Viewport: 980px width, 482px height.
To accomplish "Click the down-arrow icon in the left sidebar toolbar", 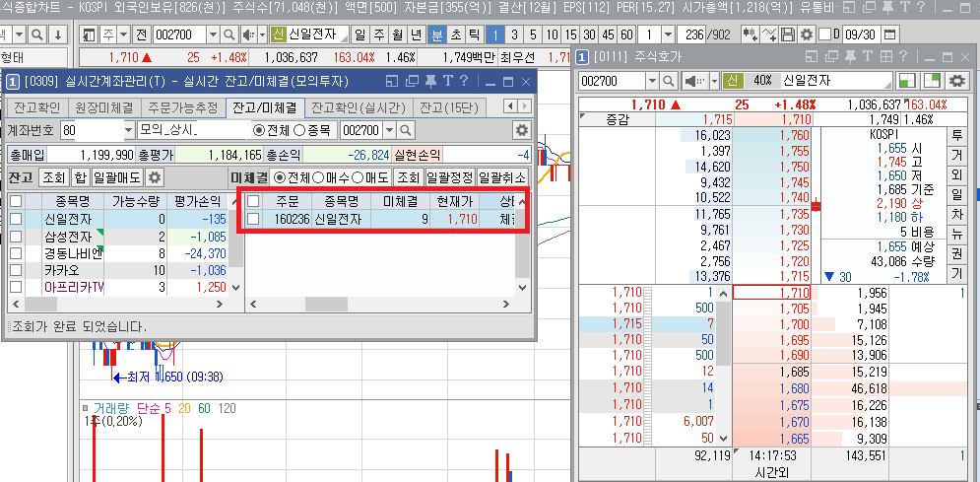I will (57, 34).
